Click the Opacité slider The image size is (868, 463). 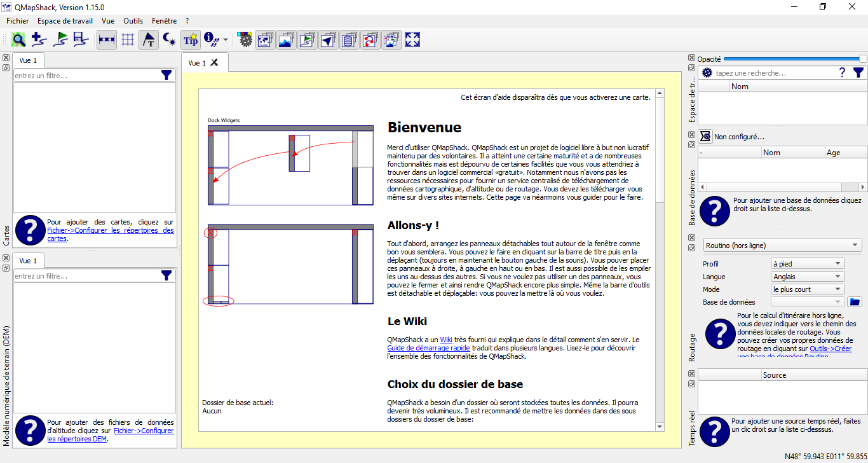pos(794,59)
